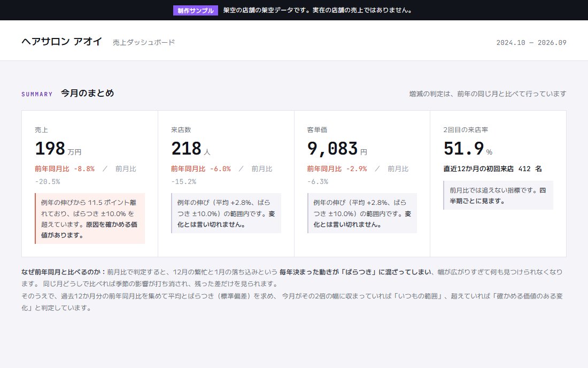588x368 pixels.
Task: Click 前年同月比 -6.0% in the visits card
Action: 200,169
